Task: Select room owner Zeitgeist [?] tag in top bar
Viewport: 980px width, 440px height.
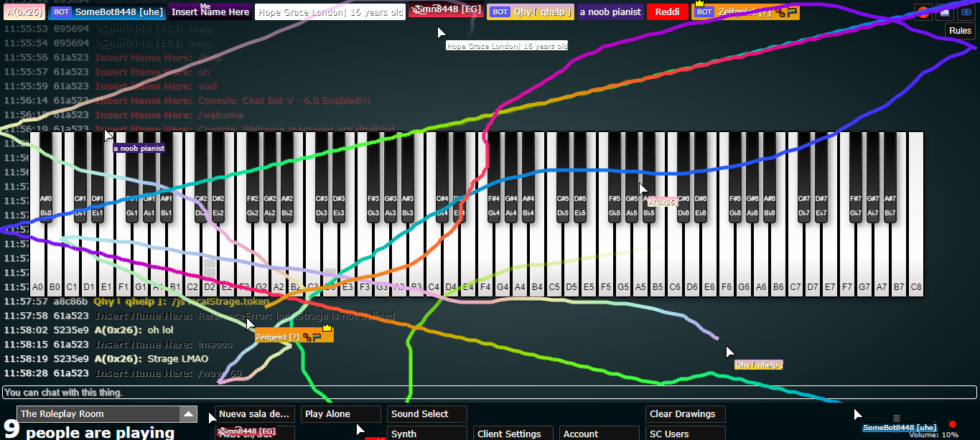Action: pos(745,11)
